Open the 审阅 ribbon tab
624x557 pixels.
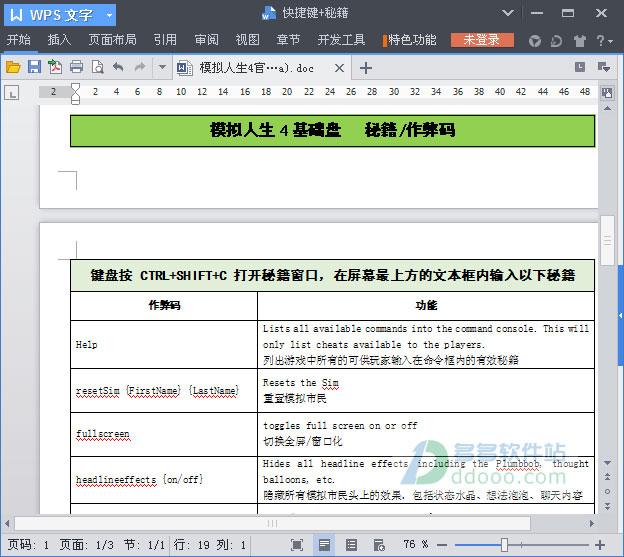pos(207,40)
